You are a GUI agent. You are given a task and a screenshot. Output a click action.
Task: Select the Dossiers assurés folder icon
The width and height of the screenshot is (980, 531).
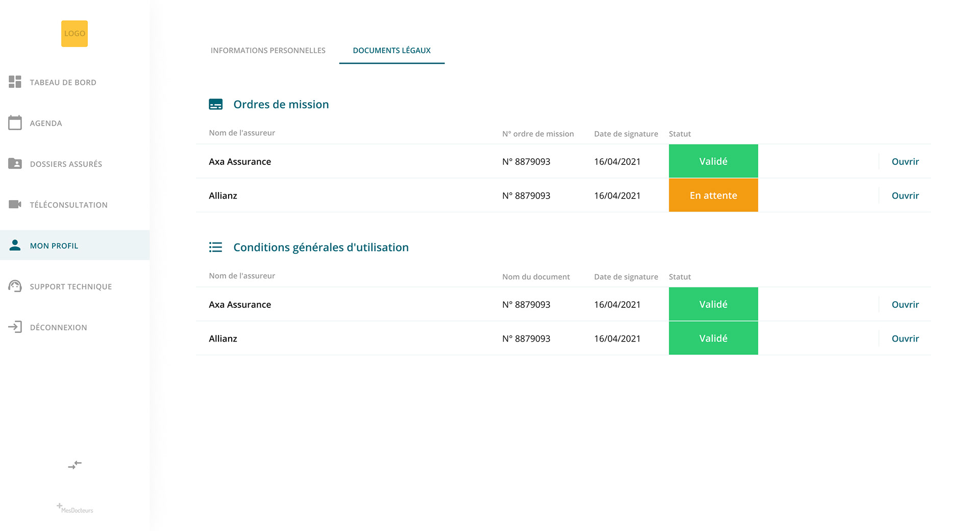(x=15, y=163)
